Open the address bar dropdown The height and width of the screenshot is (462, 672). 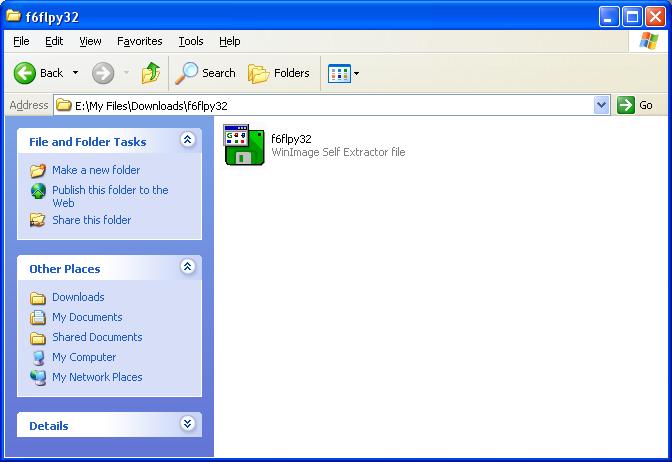coord(601,105)
